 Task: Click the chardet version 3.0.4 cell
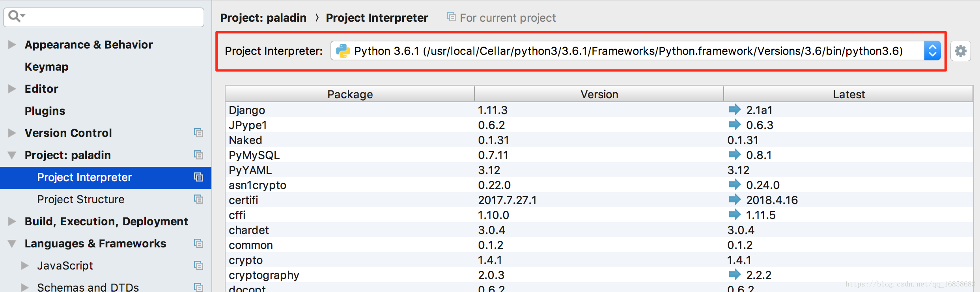click(491, 230)
